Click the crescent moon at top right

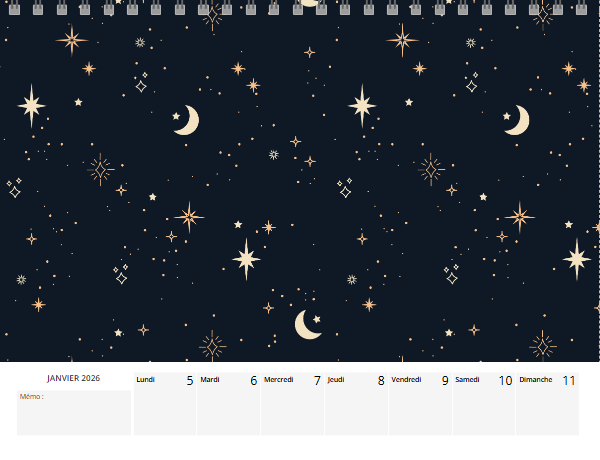pyautogui.click(x=517, y=120)
